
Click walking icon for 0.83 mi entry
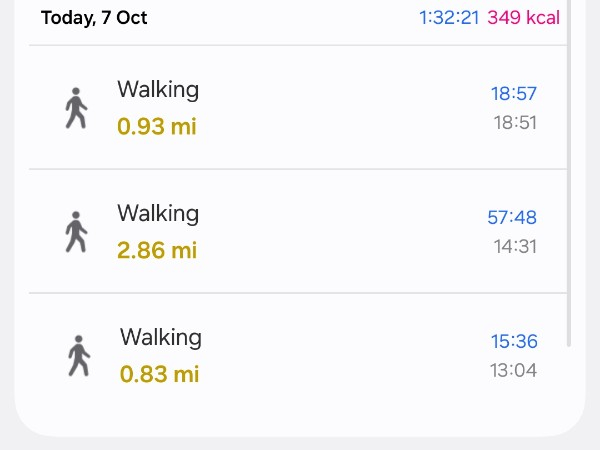click(x=78, y=356)
